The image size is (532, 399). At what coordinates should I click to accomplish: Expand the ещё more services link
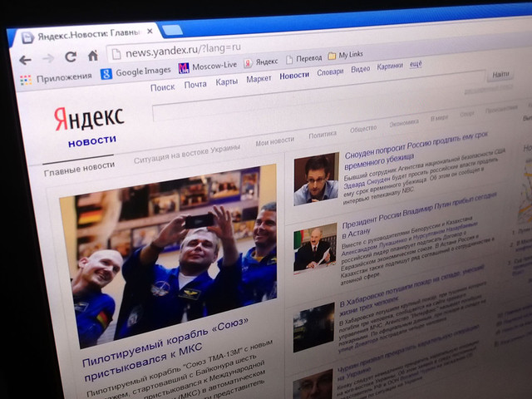(416, 64)
